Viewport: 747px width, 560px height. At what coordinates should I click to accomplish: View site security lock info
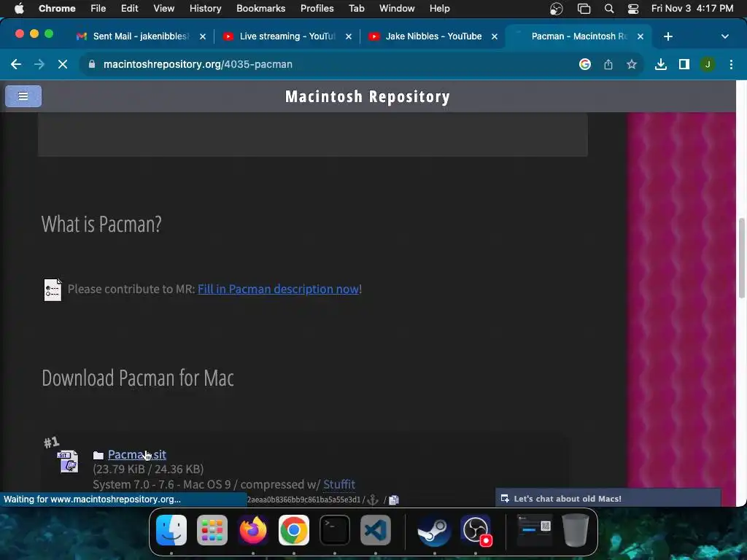click(x=92, y=64)
